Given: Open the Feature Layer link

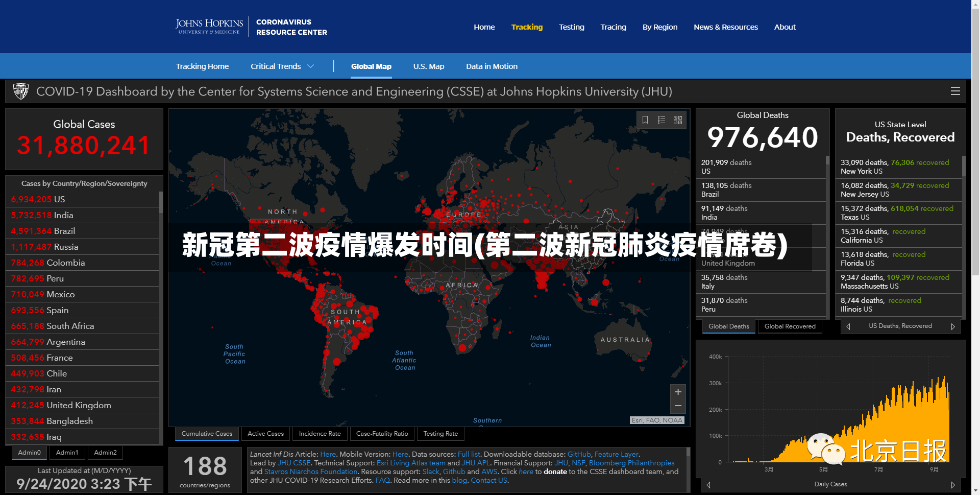Looking at the screenshot, I should 616,454.
